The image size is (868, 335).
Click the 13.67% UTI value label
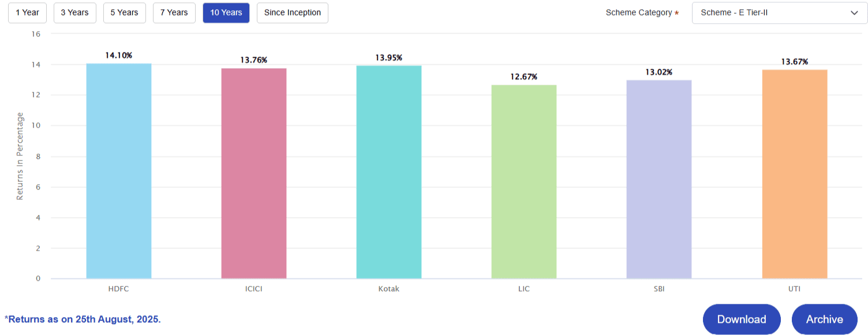[x=795, y=62]
